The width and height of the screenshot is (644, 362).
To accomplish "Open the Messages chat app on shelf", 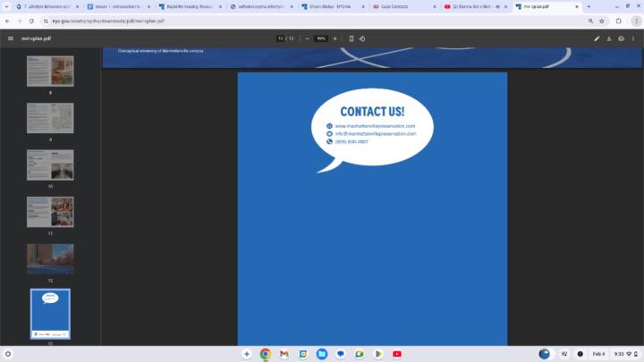I will point(341,354).
